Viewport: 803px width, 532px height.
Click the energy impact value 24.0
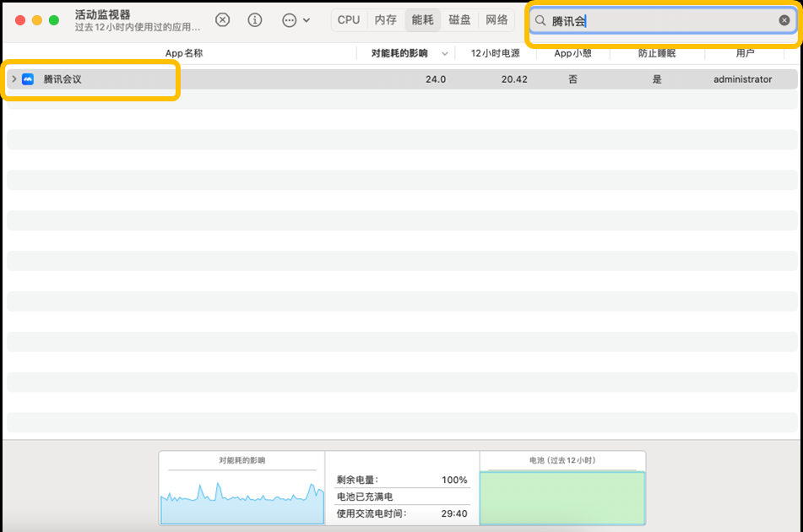(436, 79)
